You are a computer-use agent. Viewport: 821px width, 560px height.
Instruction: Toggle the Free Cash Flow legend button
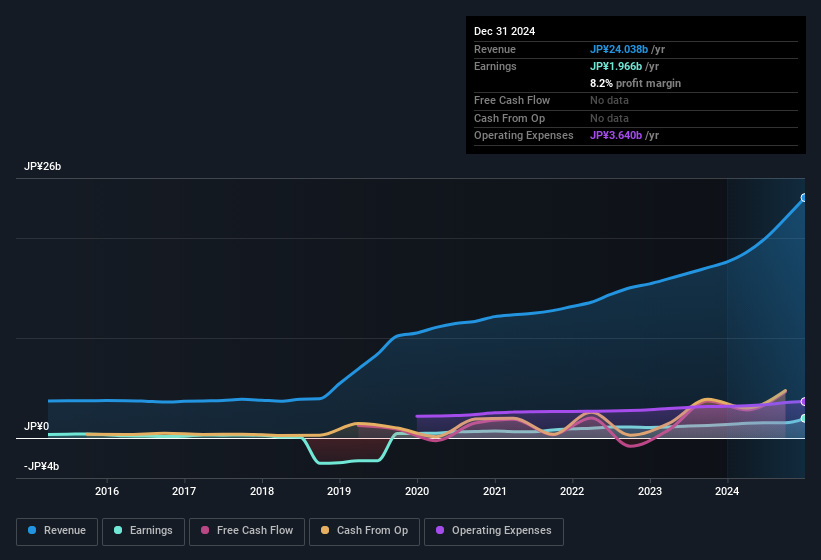coord(247,531)
